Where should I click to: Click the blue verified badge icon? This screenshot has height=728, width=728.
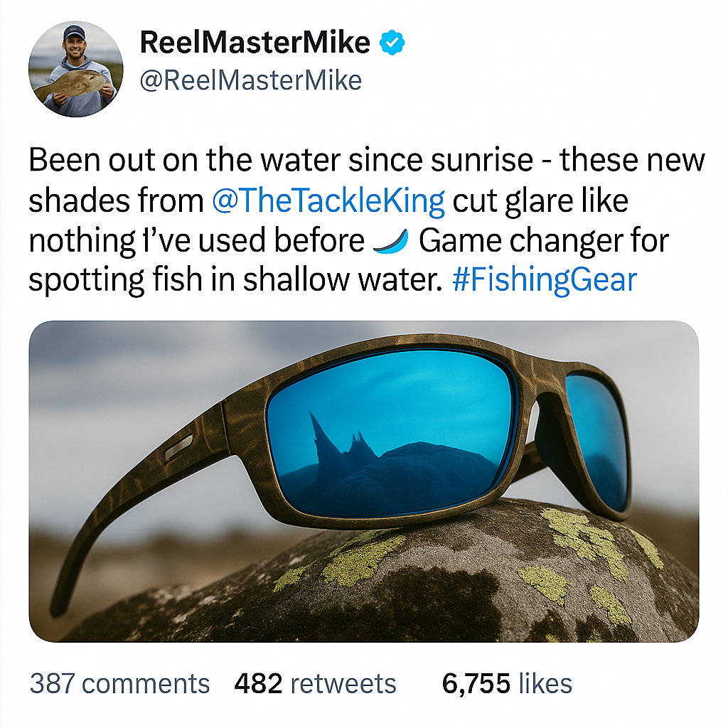pos(392,43)
